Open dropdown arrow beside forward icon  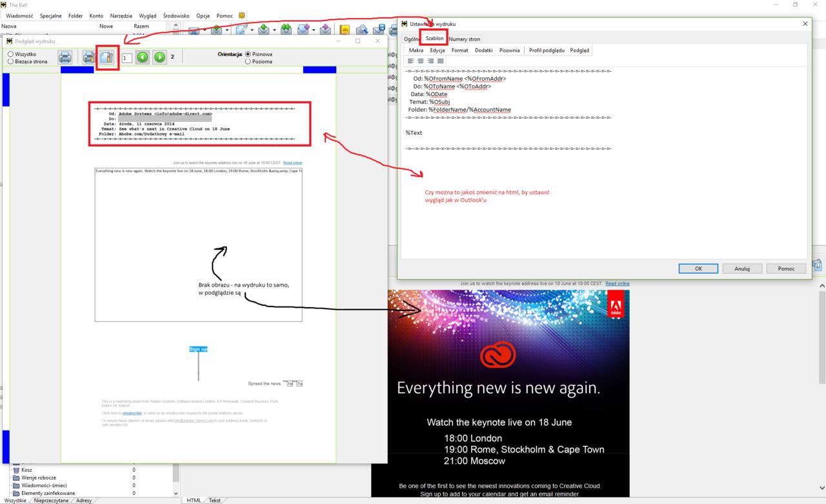[x=314, y=30]
